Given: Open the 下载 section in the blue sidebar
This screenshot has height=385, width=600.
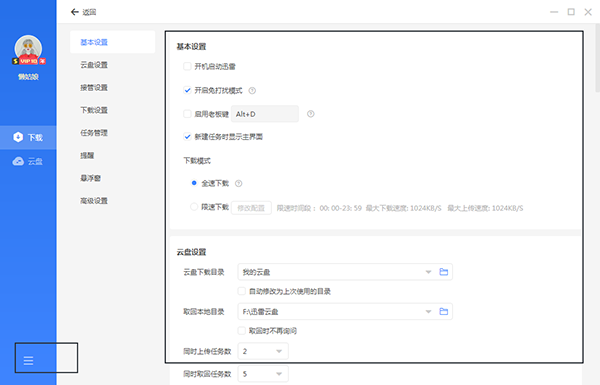Looking at the screenshot, I should [28, 137].
